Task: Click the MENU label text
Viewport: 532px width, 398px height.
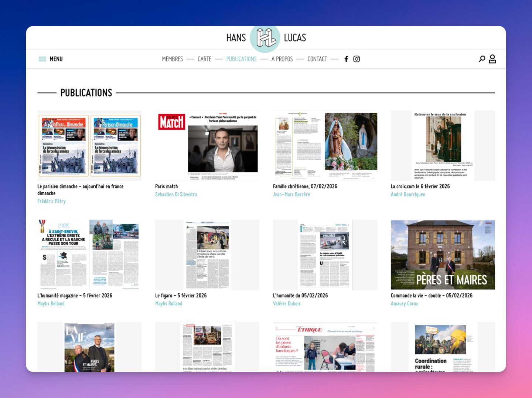Action: (x=56, y=59)
